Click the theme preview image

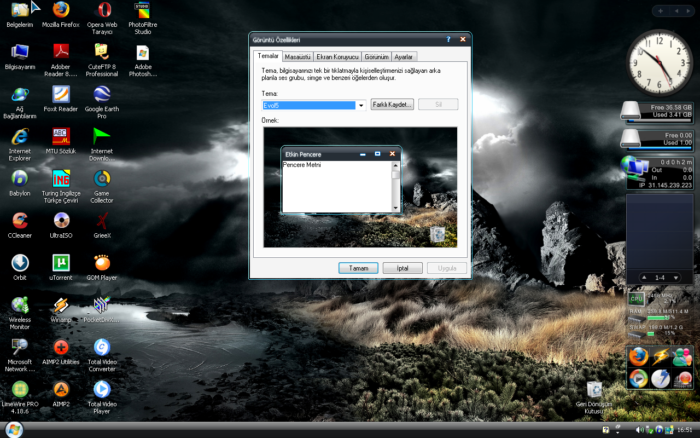pyautogui.click(x=360, y=187)
